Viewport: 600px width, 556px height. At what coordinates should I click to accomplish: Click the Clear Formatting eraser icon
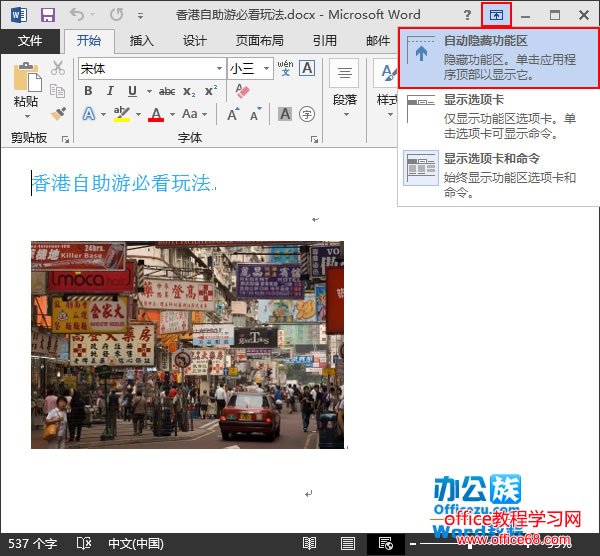(241, 91)
